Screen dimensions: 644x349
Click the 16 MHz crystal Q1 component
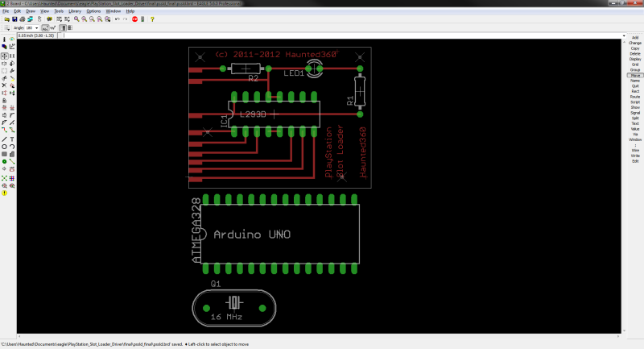coord(234,308)
